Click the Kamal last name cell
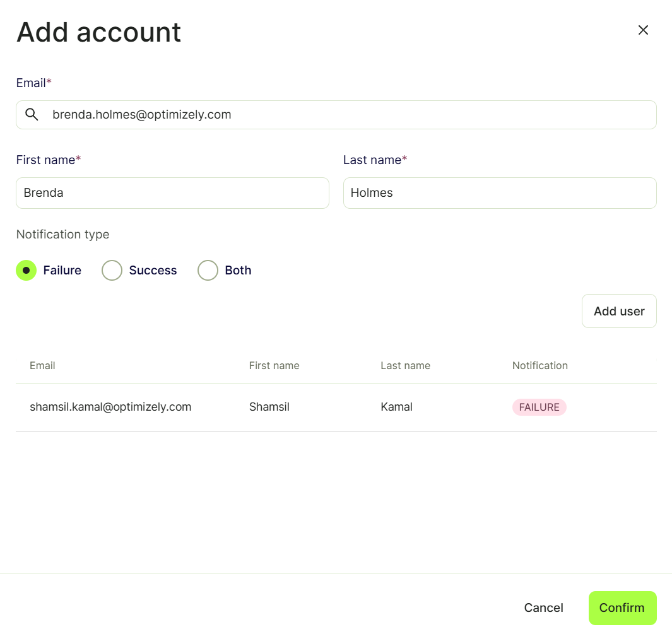 coord(396,406)
